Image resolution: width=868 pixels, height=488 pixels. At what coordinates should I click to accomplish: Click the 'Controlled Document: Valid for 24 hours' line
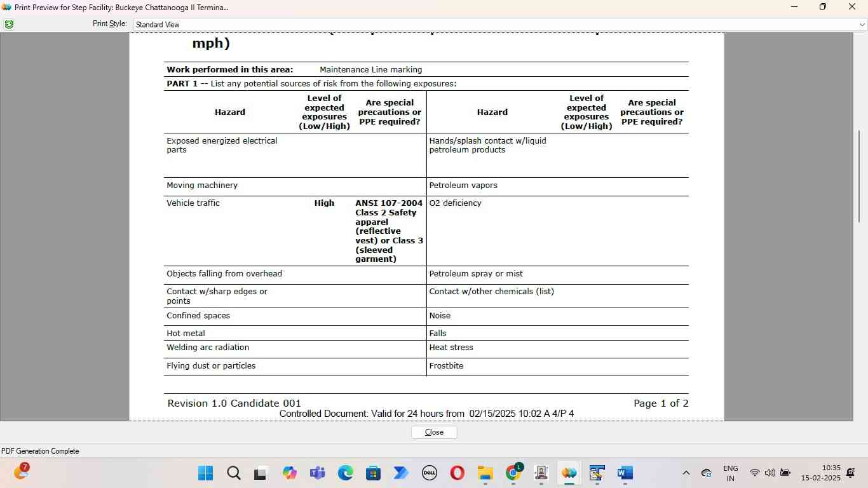coord(426,414)
